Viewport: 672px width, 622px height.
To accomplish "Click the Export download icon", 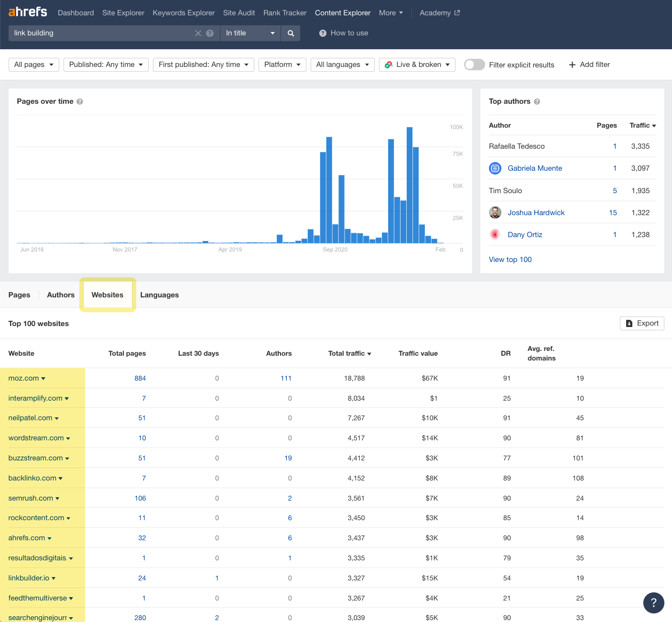I will pos(629,323).
